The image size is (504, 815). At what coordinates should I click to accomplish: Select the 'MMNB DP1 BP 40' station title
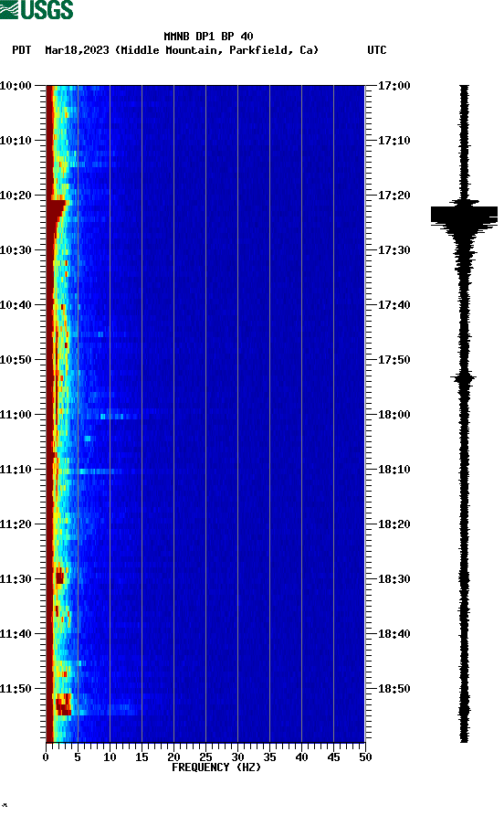pos(208,37)
